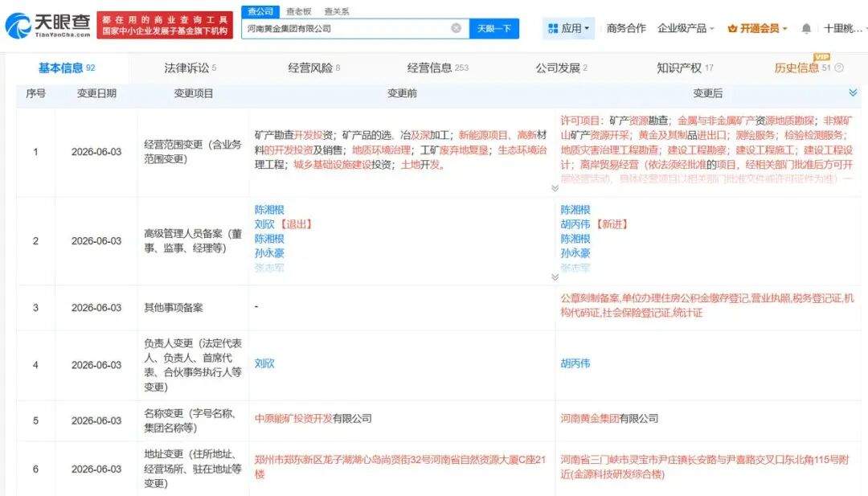Image resolution: width=868 pixels, height=496 pixels.
Task: Open the 十里桃 user account menu
Action: 842,28
